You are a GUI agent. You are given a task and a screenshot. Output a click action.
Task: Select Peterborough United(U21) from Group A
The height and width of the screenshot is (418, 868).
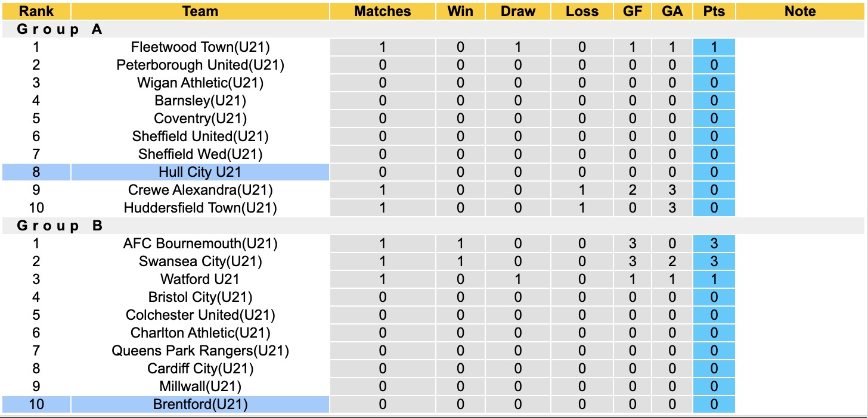[200, 65]
